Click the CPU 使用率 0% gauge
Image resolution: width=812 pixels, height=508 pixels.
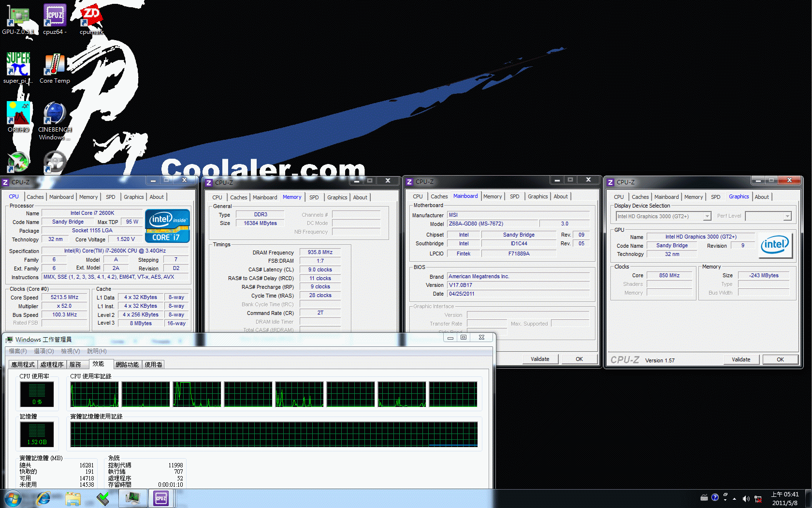coord(37,394)
